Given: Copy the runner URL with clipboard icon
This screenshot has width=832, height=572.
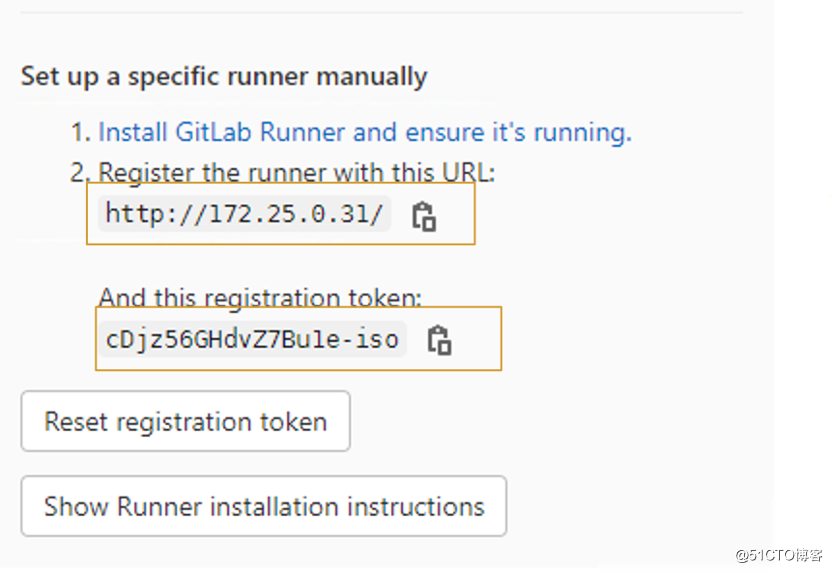Looking at the screenshot, I should [424, 216].
